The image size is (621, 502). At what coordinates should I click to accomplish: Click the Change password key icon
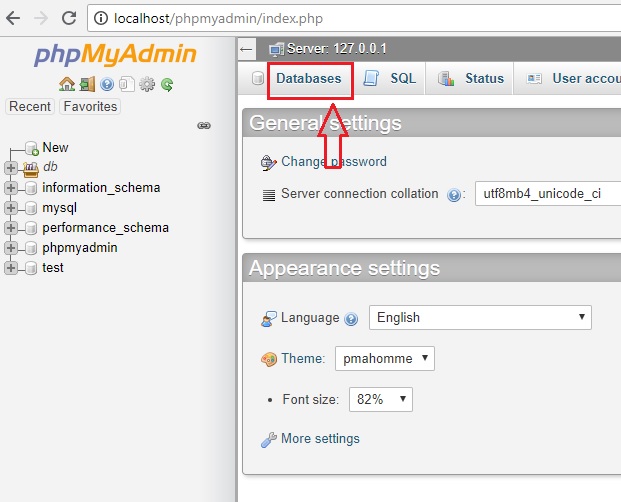point(269,162)
